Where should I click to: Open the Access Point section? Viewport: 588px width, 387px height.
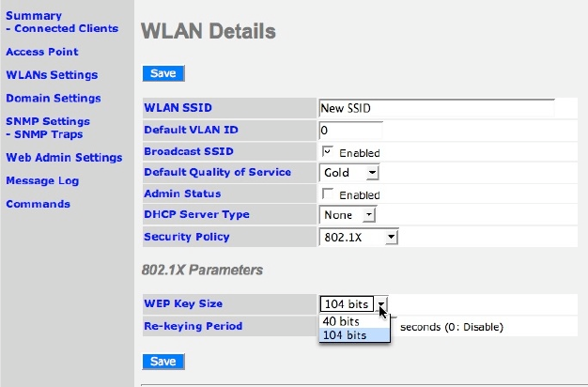(x=42, y=52)
